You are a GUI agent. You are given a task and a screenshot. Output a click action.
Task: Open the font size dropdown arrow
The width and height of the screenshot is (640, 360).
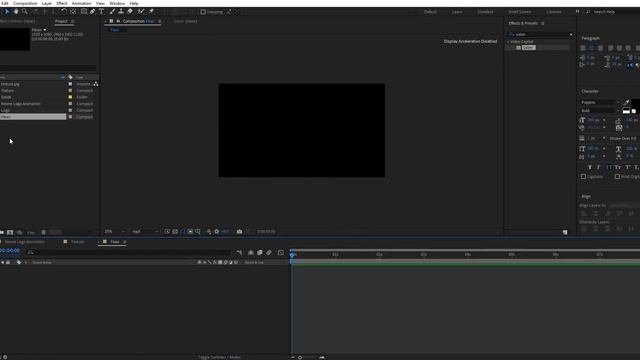[x=604, y=120]
